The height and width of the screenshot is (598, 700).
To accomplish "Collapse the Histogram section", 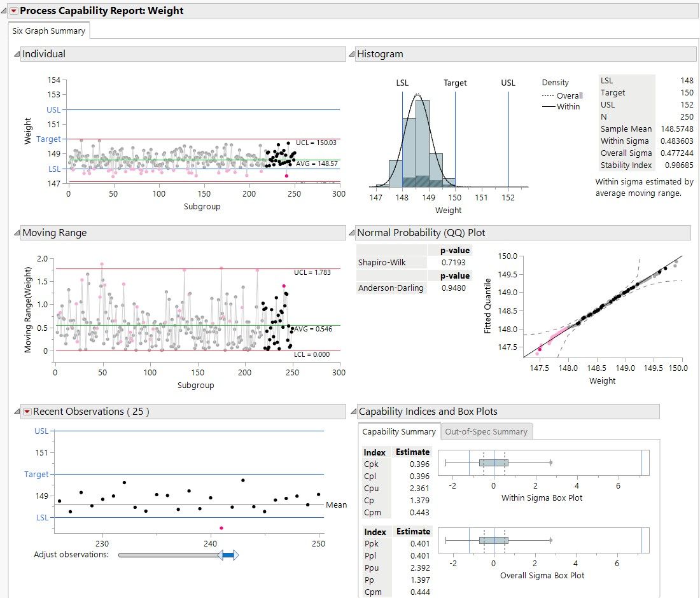I will [x=352, y=54].
